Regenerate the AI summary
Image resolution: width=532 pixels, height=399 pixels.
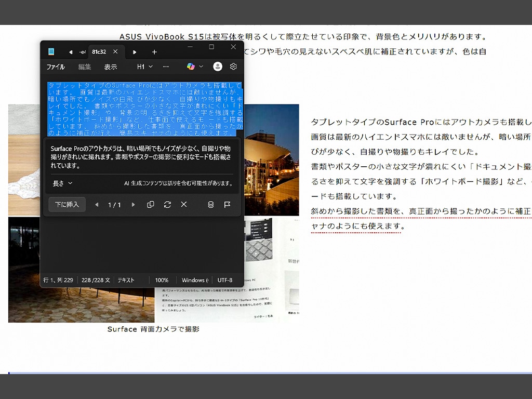tap(167, 205)
